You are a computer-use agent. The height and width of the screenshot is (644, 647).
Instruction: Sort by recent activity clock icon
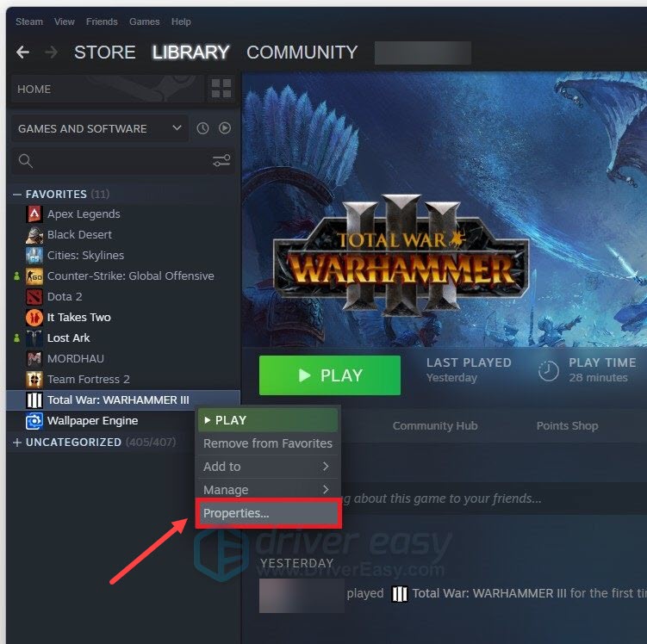[202, 128]
